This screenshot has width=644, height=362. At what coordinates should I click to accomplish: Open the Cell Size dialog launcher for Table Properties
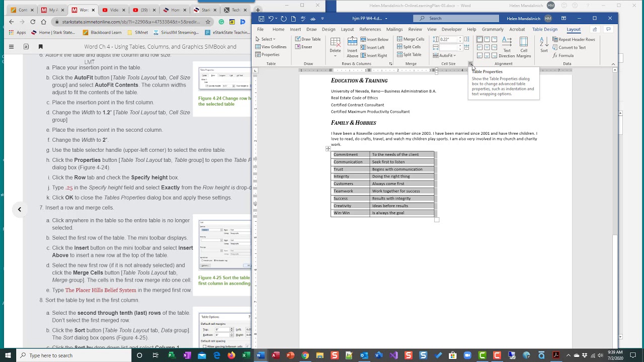(x=470, y=64)
